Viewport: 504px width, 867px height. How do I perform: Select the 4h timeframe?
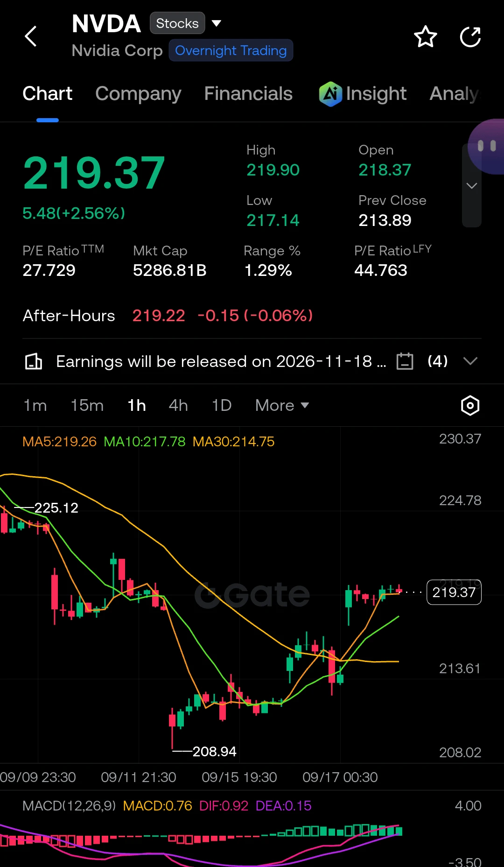[x=178, y=405]
